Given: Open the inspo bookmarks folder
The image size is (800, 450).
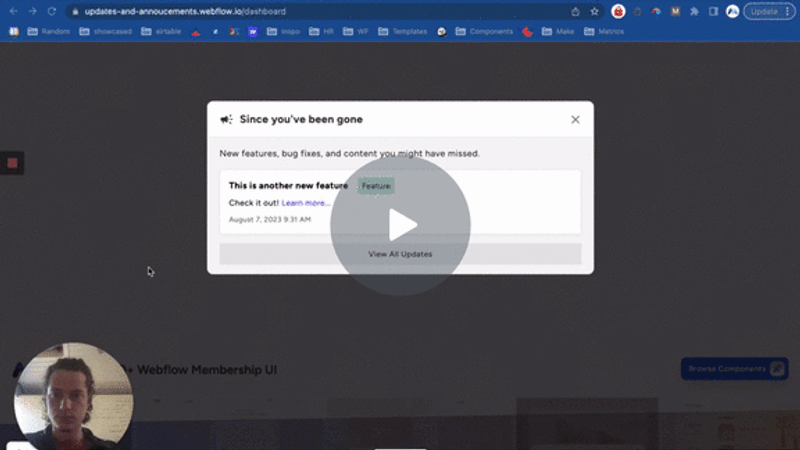Looking at the screenshot, I should coord(284,32).
